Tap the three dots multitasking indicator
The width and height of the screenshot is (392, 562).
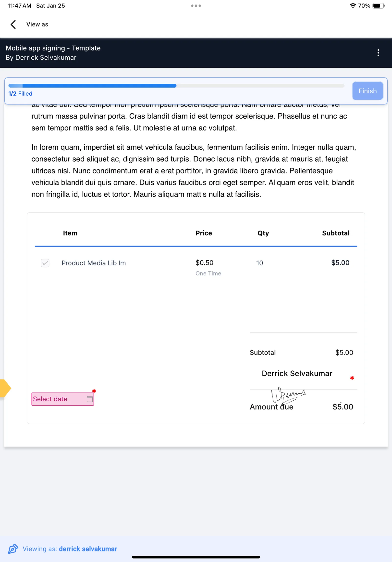pos(196,6)
